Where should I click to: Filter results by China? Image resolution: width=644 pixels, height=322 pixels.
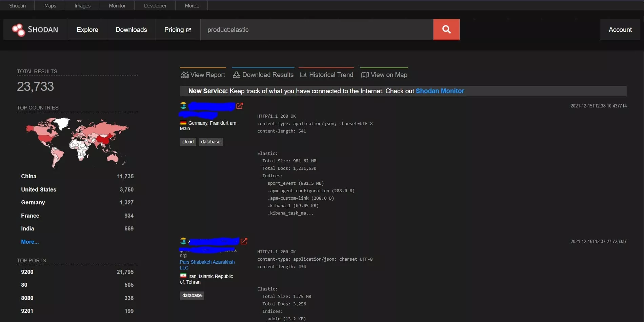click(29, 176)
